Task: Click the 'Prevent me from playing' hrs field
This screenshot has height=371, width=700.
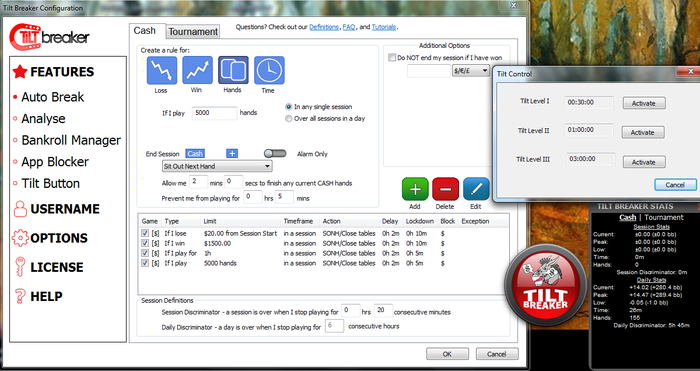Action: [253, 197]
